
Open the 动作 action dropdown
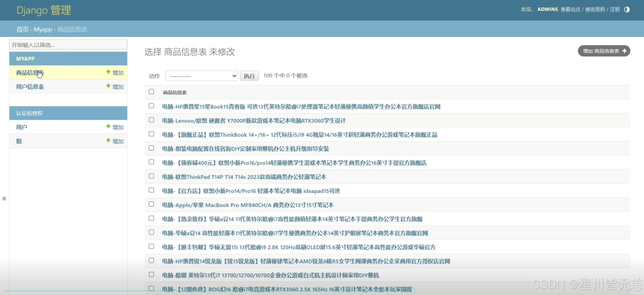pyautogui.click(x=202, y=76)
